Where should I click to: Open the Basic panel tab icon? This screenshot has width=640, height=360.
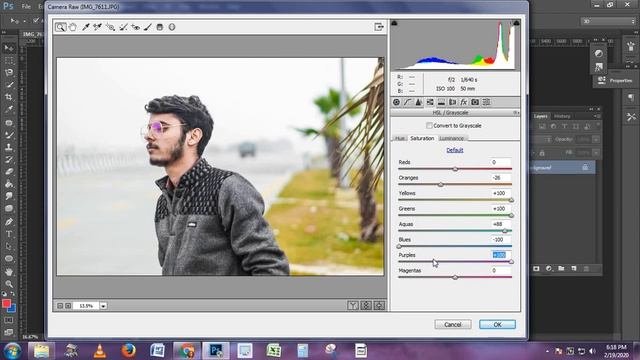coord(396,102)
